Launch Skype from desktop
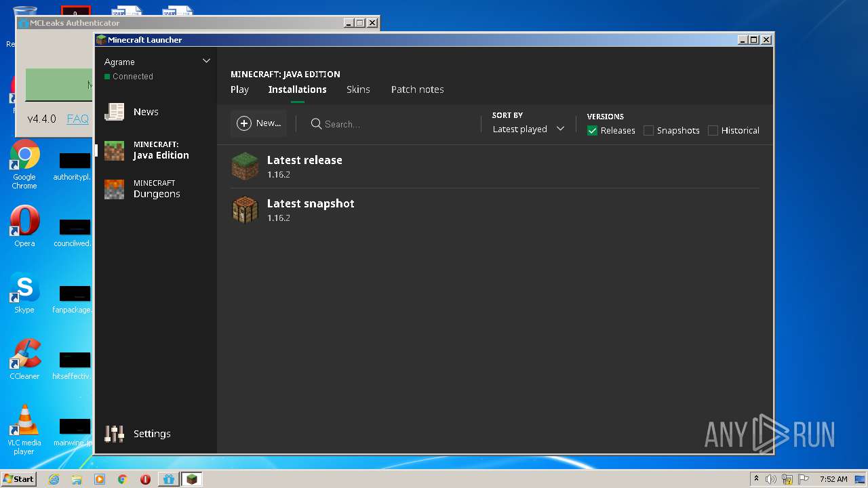 pos(24,293)
